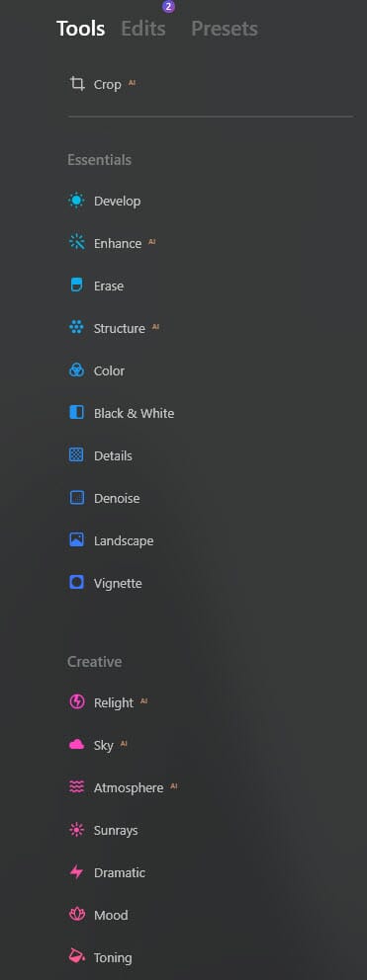Select the Erase tool icon

[x=76, y=286]
